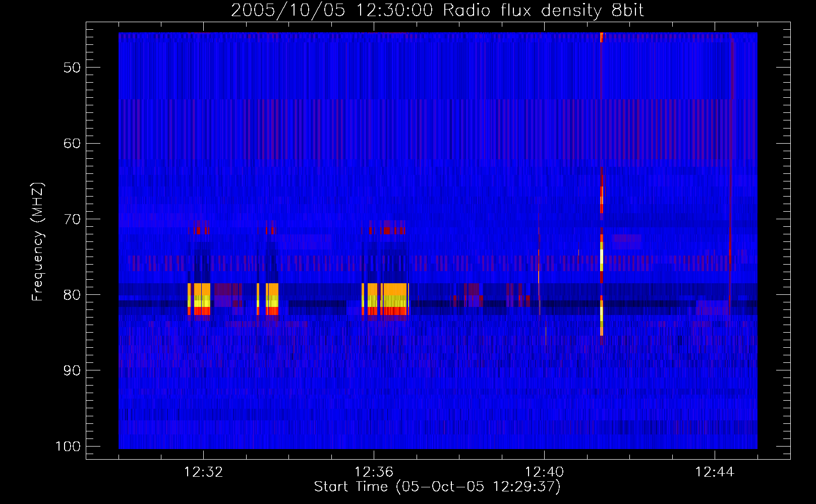Click the 90 frequency tick label
Image resolution: width=816 pixels, height=504 pixels.
72,370
